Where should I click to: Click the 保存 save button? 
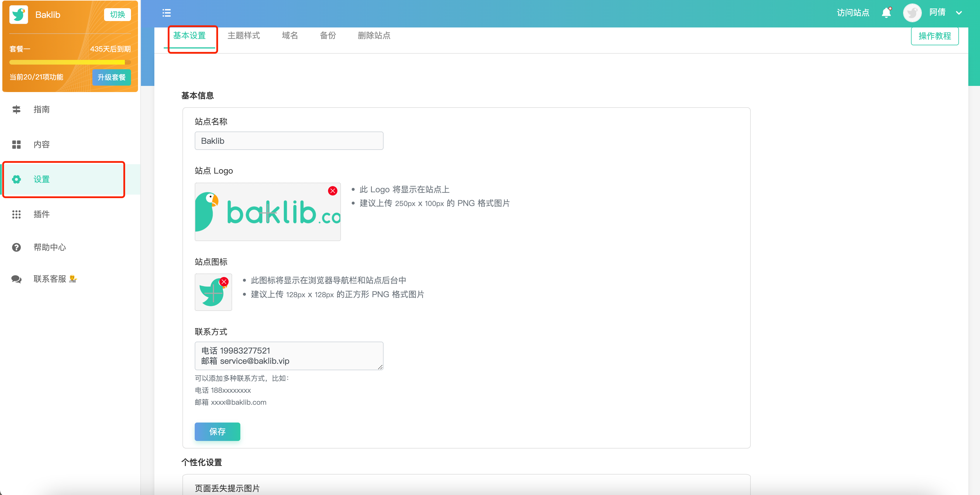(x=217, y=432)
